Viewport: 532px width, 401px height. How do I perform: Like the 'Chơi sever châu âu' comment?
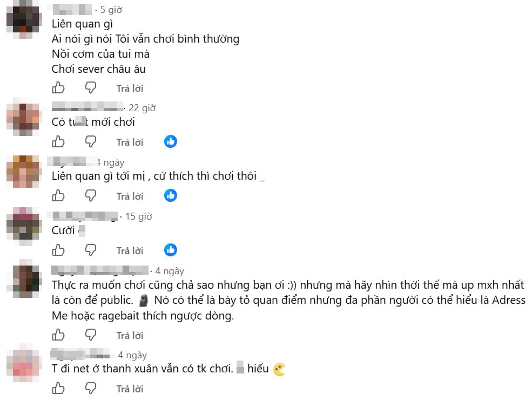tap(58, 88)
